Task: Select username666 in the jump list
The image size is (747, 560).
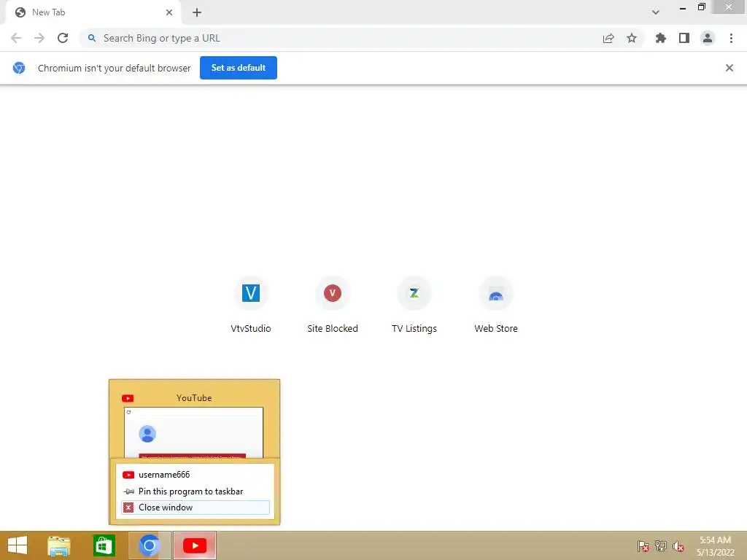Action: pos(196,475)
